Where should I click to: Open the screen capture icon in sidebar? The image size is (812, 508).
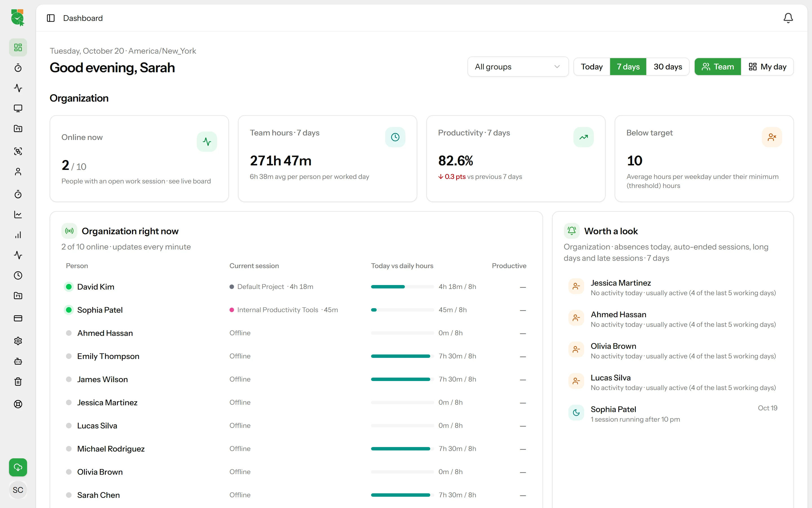click(18, 151)
